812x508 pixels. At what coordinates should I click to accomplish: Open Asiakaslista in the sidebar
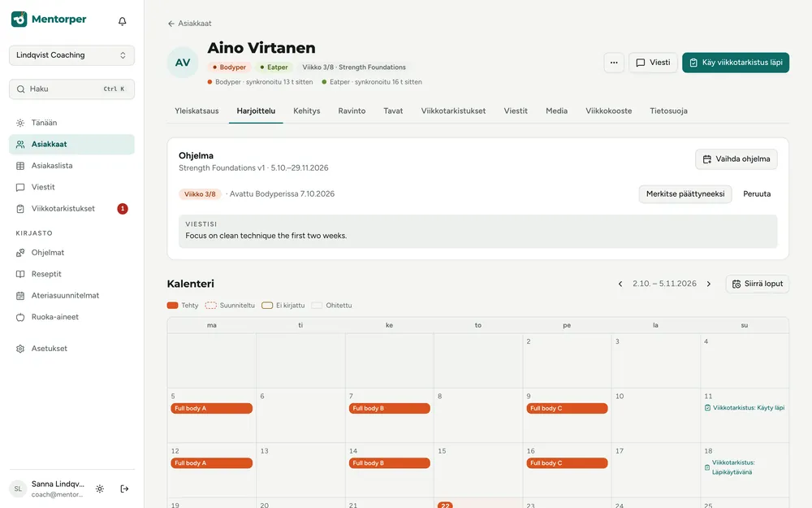[71, 166]
